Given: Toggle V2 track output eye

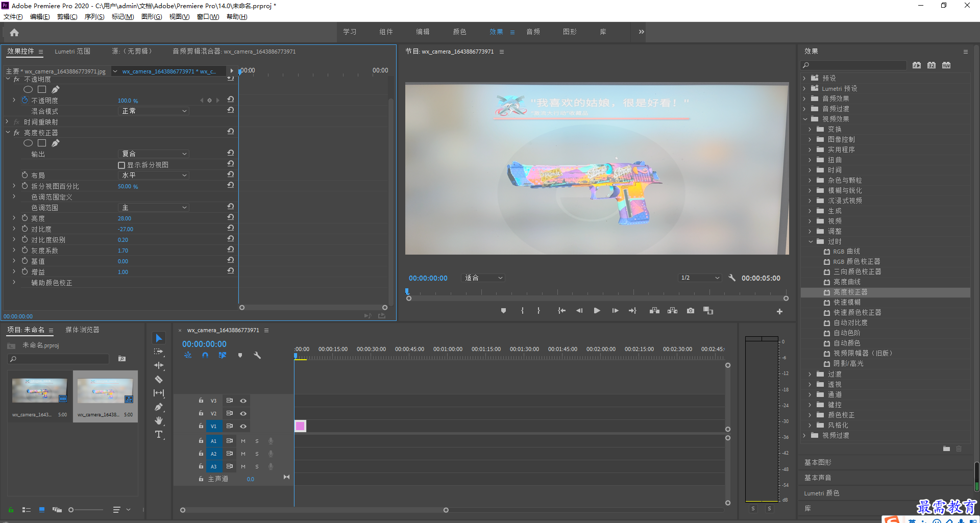Looking at the screenshot, I should click(243, 413).
